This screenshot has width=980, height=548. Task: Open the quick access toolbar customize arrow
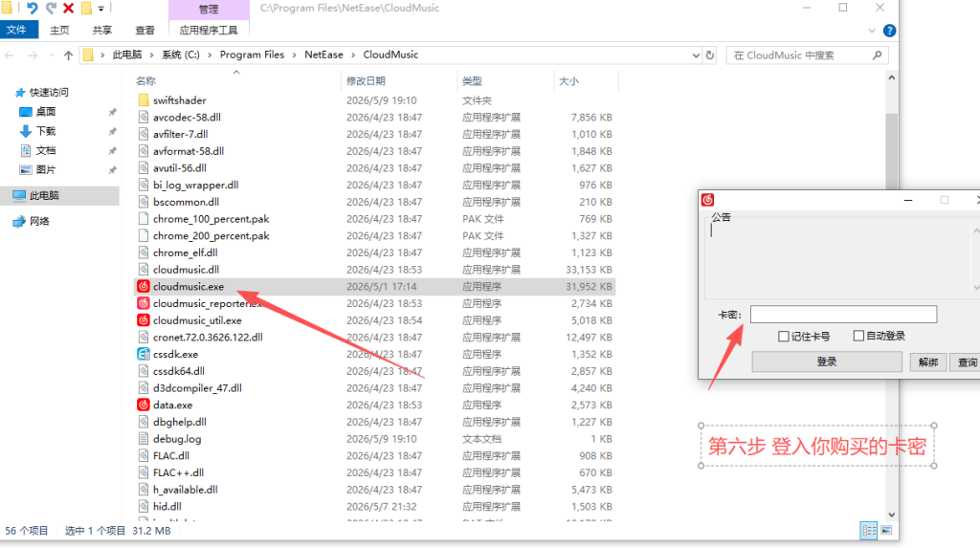pyautogui.click(x=100, y=9)
